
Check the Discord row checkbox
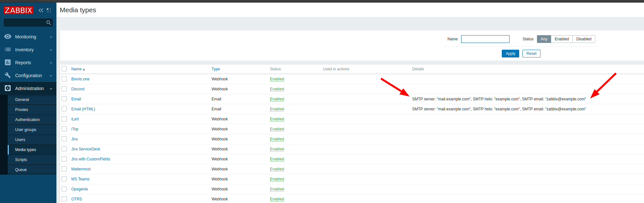[64, 89]
